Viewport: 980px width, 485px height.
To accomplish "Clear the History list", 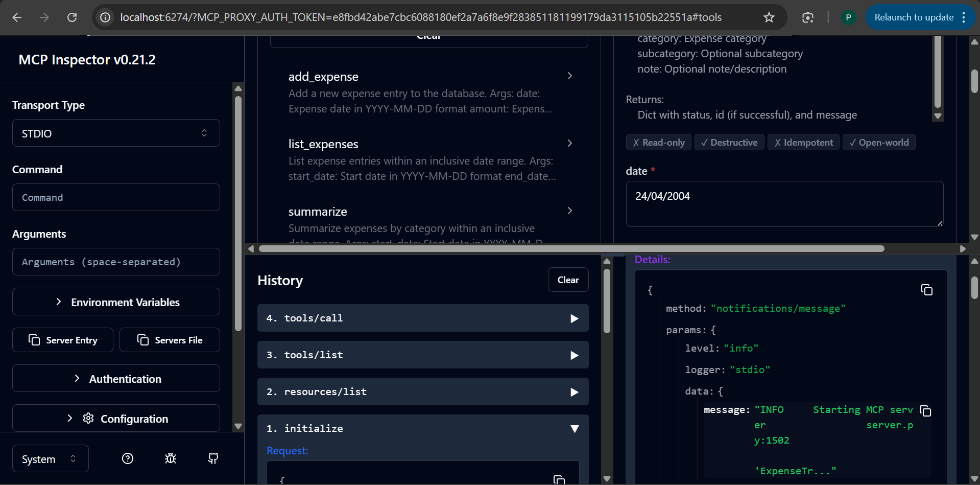I will 568,280.
